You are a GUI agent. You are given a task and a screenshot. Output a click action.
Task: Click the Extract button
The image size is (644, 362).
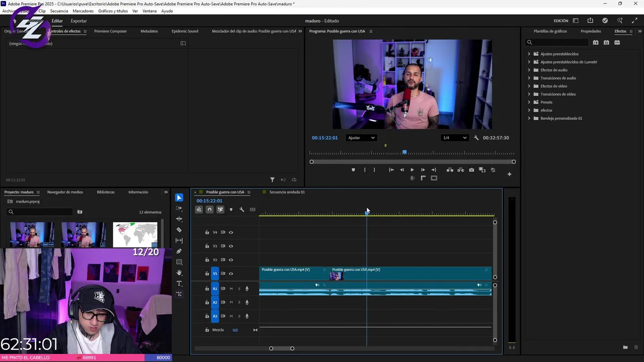[460, 170]
